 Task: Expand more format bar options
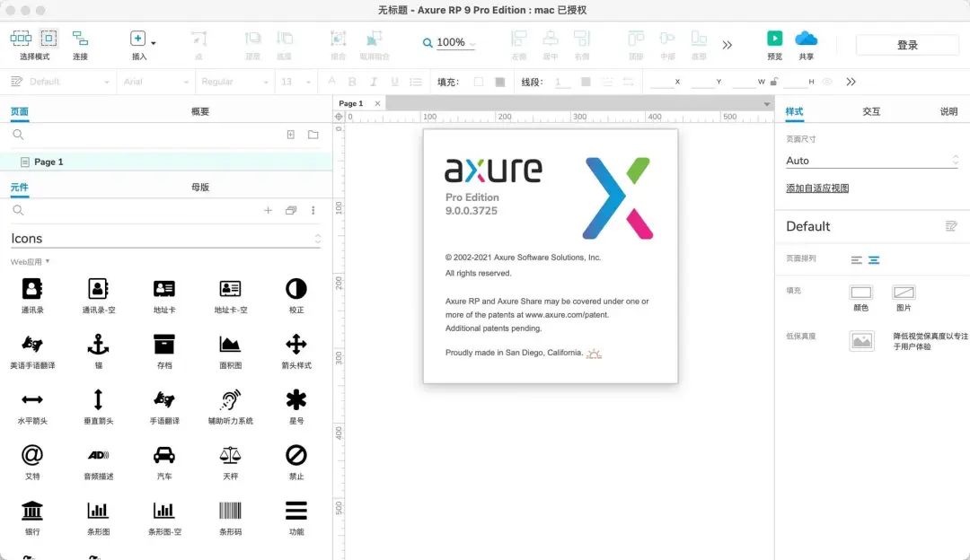pos(851,82)
